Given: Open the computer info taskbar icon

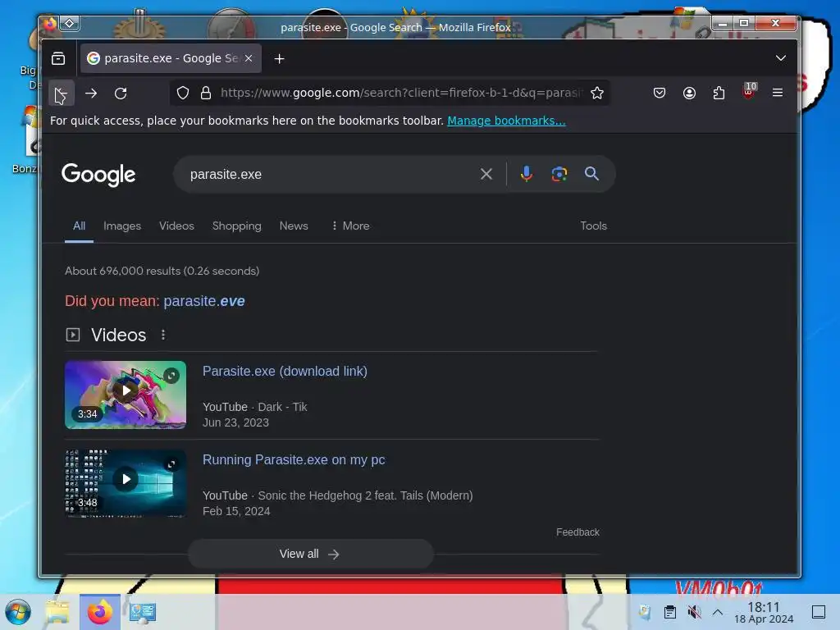Looking at the screenshot, I should [143, 612].
